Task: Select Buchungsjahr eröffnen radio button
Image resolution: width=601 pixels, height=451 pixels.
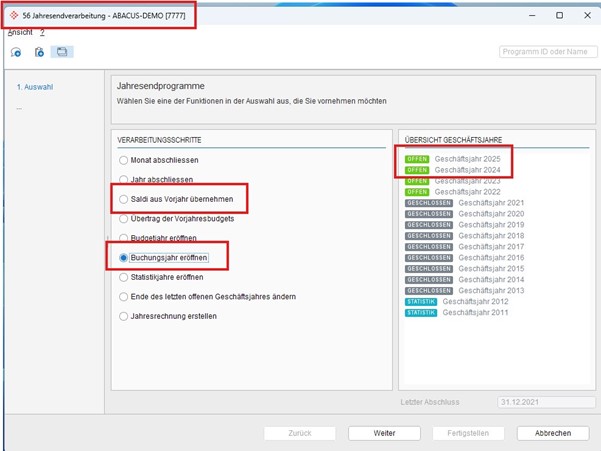Action: click(164, 258)
